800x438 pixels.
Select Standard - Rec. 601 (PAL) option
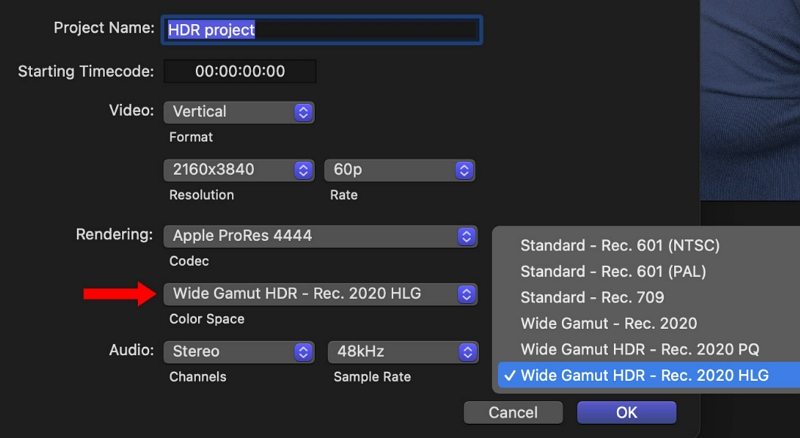point(648,272)
